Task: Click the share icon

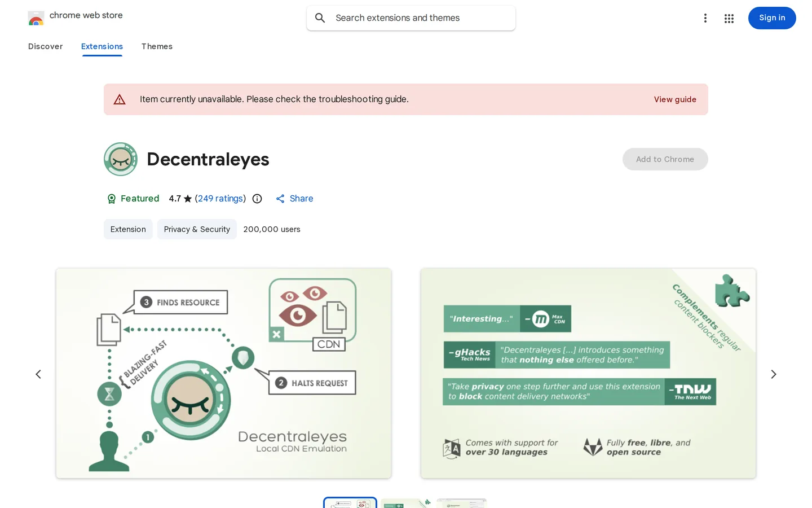Action: (x=280, y=199)
